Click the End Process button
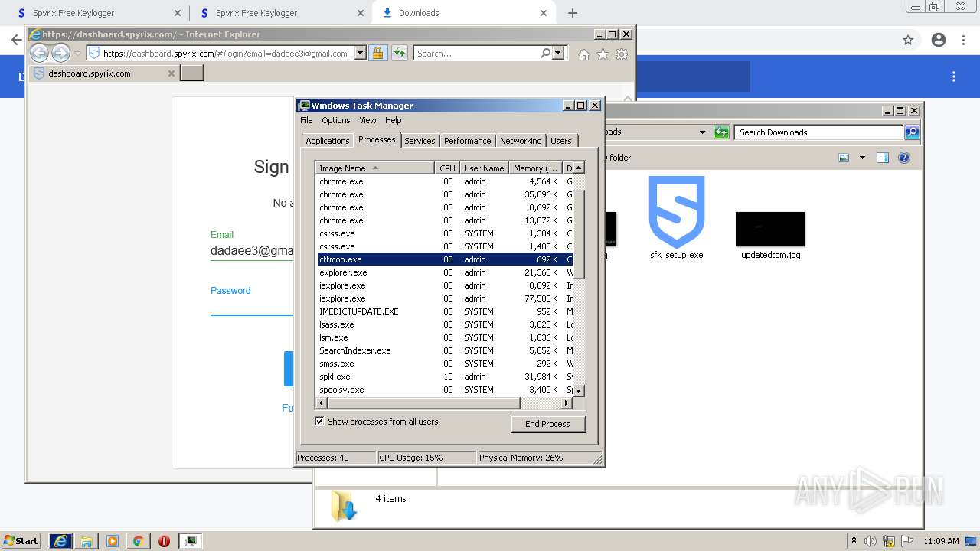This screenshot has width=980, height=551. (x=547, y=424)
